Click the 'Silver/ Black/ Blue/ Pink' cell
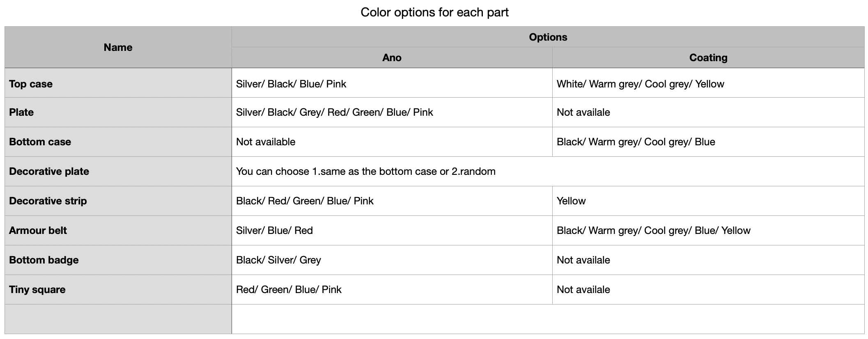Image resolution: width=868 pixels, height=339 pixels. [x=291, y=84]
